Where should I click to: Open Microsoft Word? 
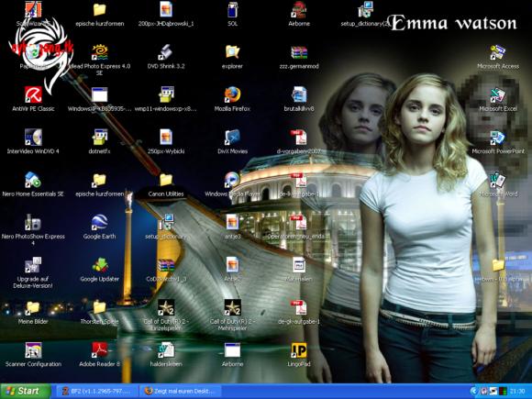498,180
